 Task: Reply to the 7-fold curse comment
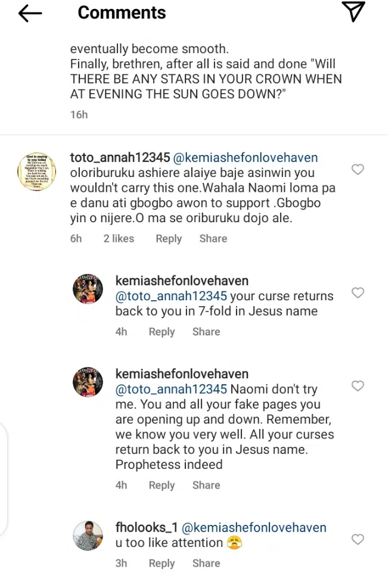click(162, 332)
